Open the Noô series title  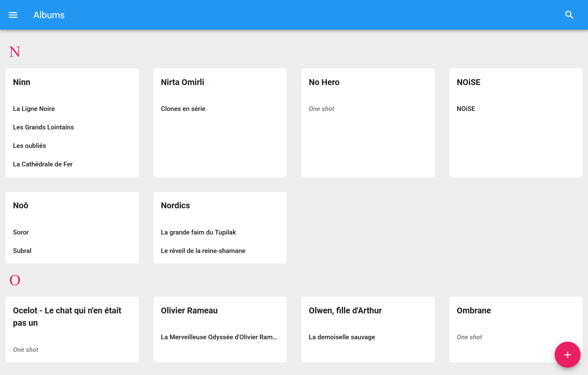point(21,206)
